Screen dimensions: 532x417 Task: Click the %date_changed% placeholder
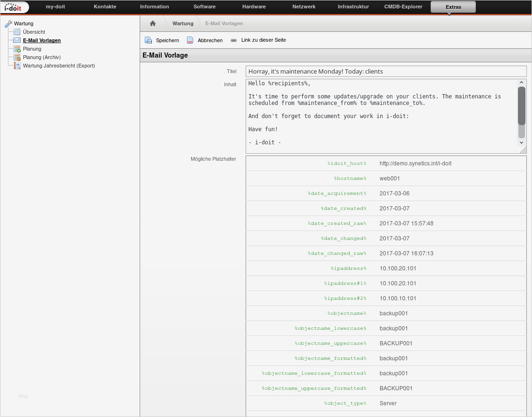point(344,238)
